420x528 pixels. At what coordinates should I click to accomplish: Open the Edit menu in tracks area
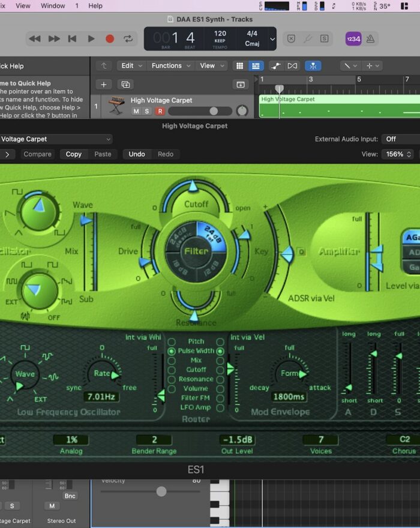pyautogui.click(x=131, y=65)
